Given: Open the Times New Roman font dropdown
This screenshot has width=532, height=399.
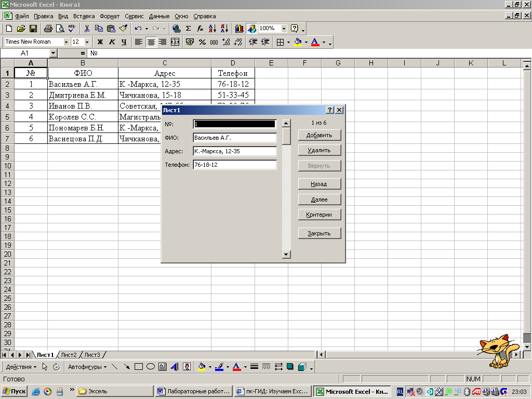Looking at the screenshot, I should point(66,42).
